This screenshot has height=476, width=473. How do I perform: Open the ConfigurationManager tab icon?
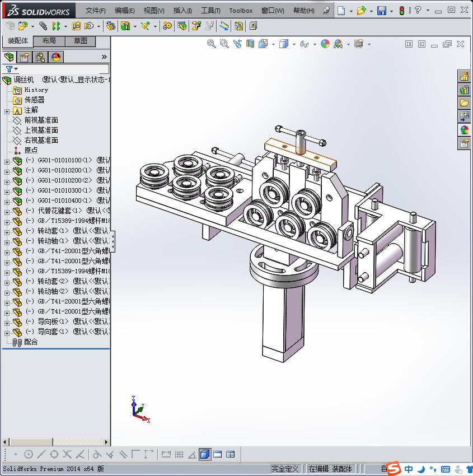pyautogui.click(x=40, y=57)
